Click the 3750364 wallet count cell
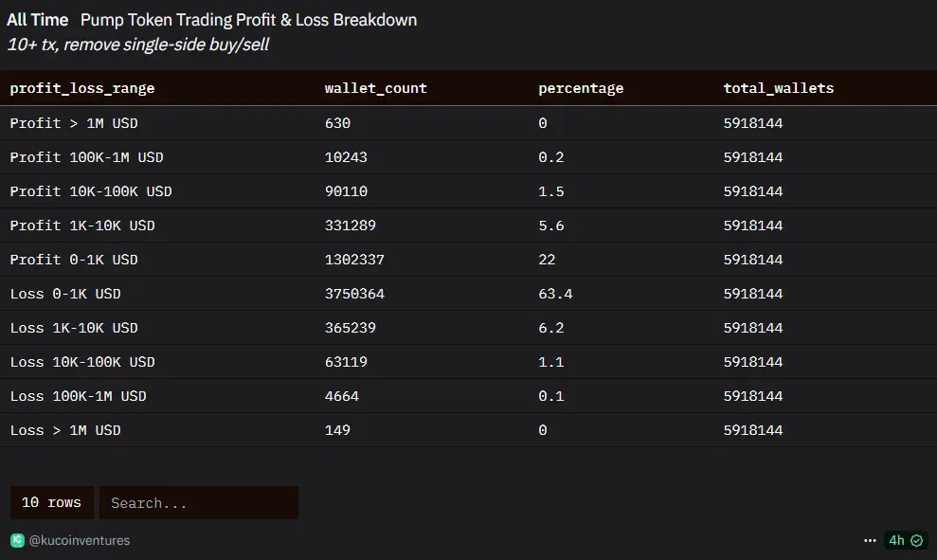 pos(354,294)
